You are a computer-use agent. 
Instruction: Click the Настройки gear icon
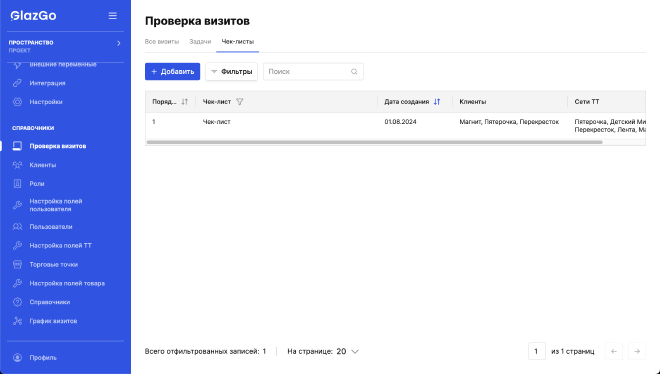(17, 102)
